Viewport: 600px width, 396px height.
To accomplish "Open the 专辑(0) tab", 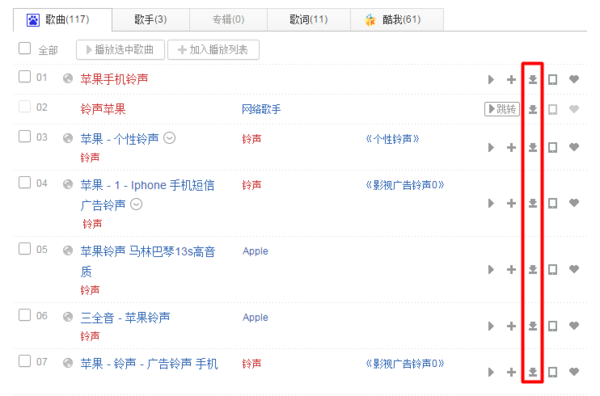I will (228, 20).
